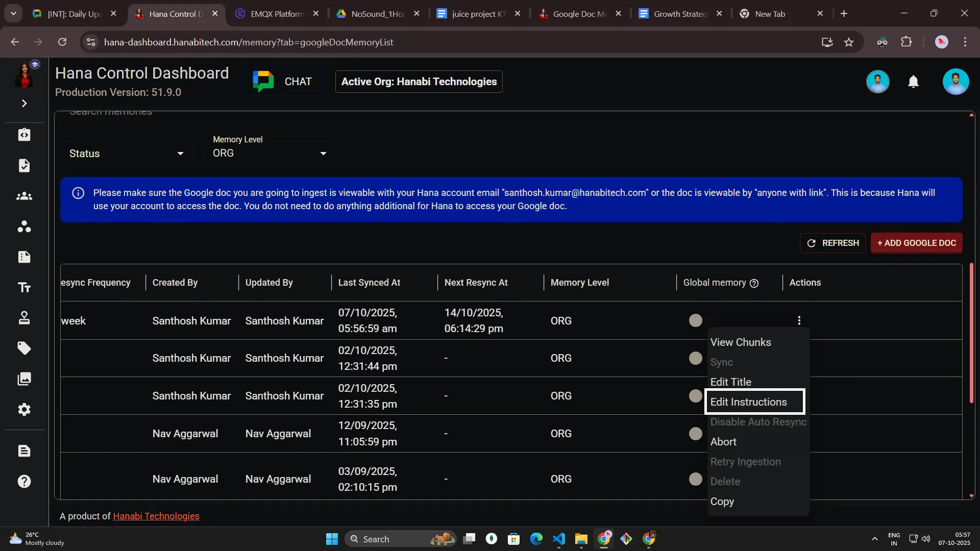The height and width of the screenshot is (551, 980).
Task: Open the Global memory help tooltip icon
Action: pyautogui.click(x=754, y=284)
